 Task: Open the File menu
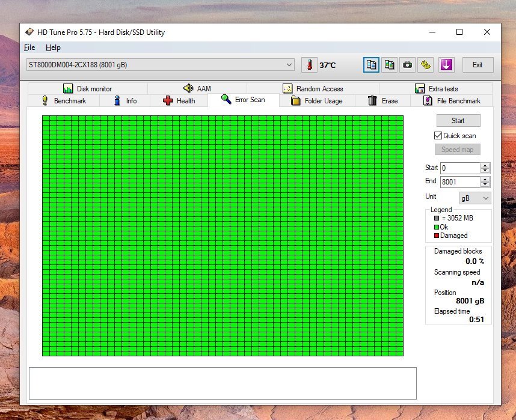(29, 47)
